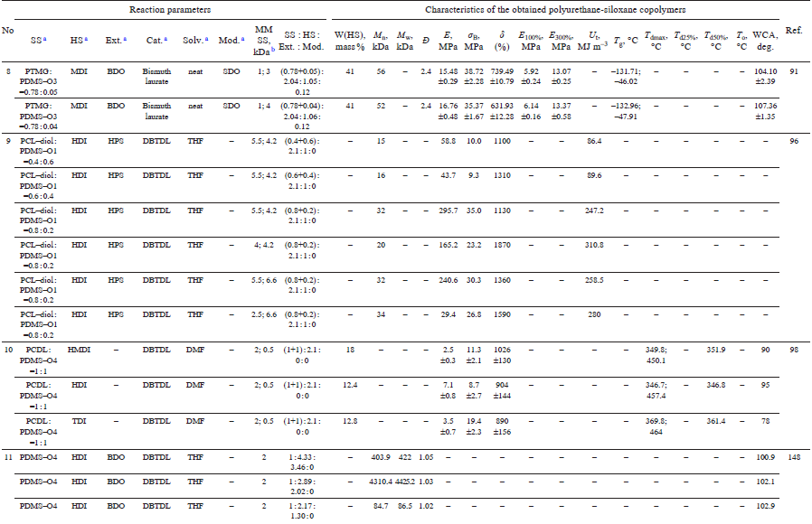Select the 'Reaction parameters' group header
The height and width of the screenshot is (524, 812).
[170, 10]
